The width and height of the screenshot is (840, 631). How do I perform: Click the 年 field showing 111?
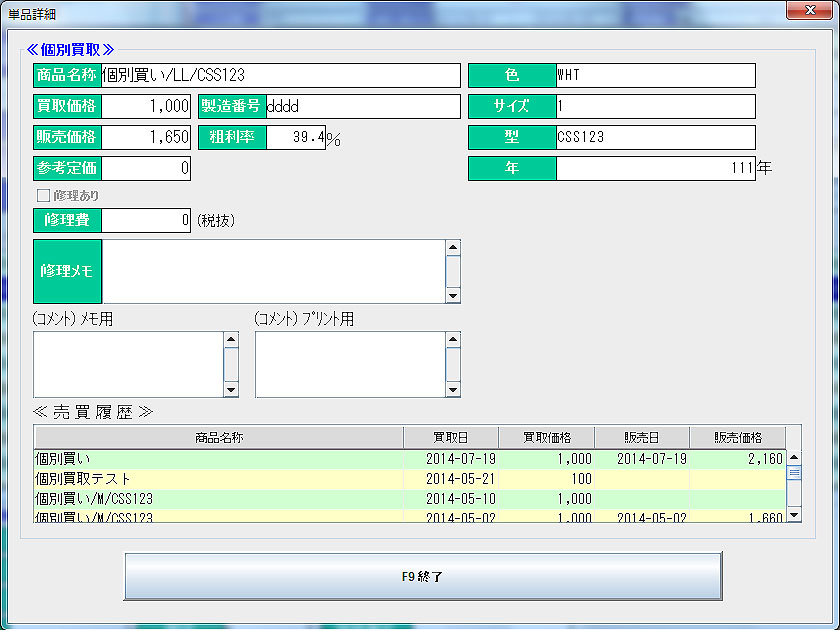pyautogui.click(x=655, y=169)
